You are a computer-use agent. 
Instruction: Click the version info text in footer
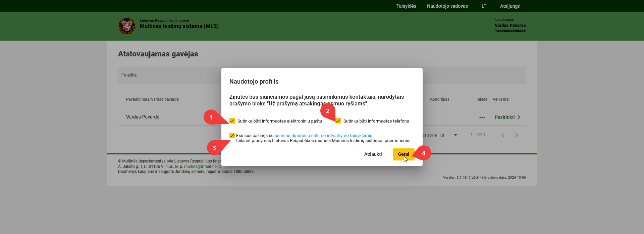pyautogui.click(x=484, y=178)
